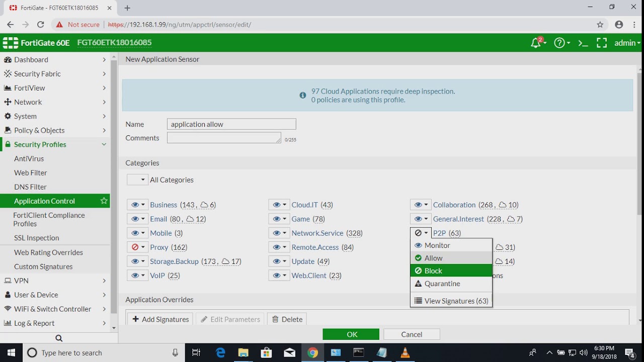The image size is (644, 362).
Task: Open the Mobile category action dropdown
Action: 137,233
